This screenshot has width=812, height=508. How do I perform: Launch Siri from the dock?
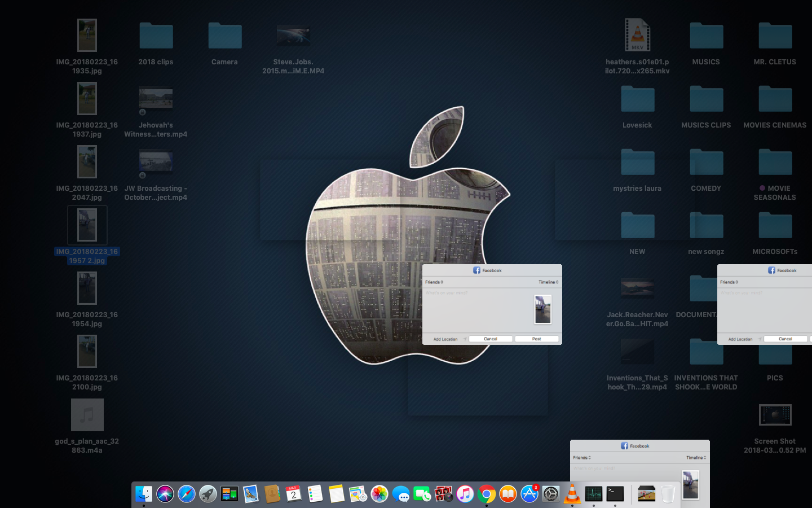pyautogui.click(x=165, y=494)
